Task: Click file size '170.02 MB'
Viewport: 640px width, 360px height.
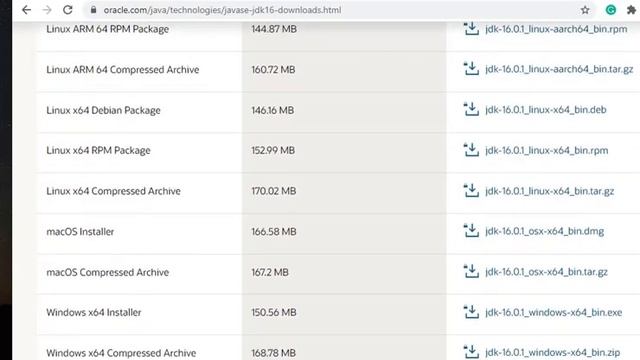Action: click(x=273, y=191)
